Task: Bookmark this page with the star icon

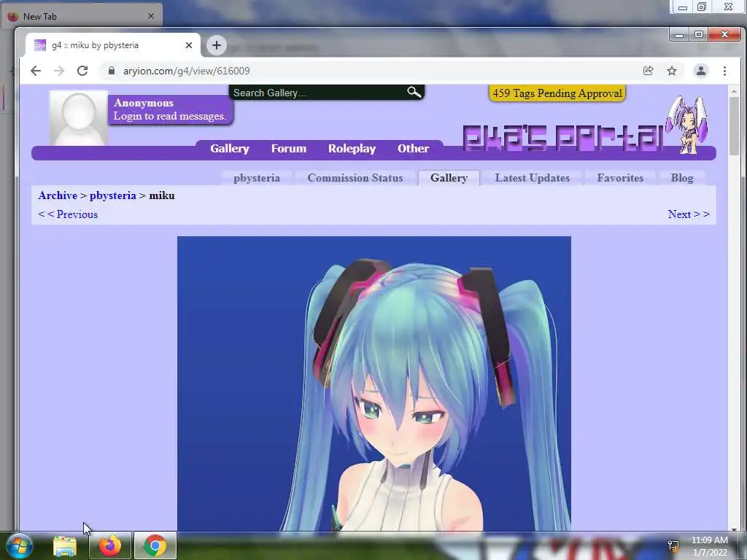Action: click(672, 71)
